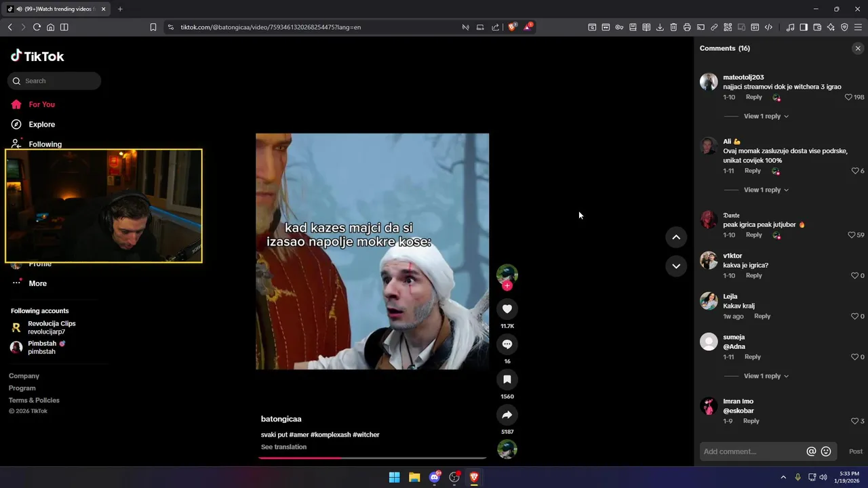Open the spinning sound disc thumbnail

(507, 449)
